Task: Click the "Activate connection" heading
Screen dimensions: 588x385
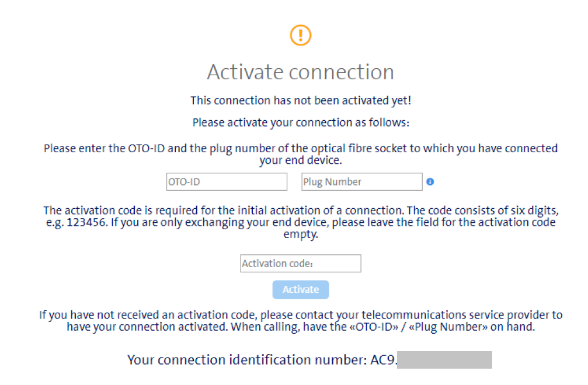Action: pos(301,72)
